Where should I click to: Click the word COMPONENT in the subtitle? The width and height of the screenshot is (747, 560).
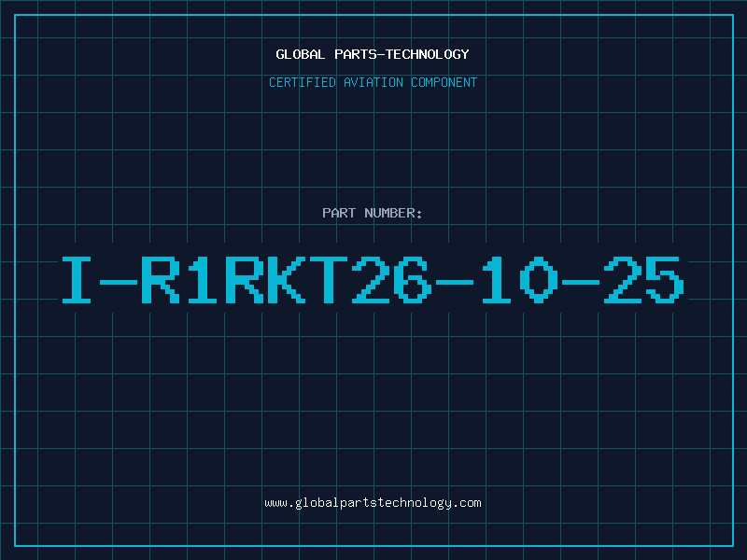click(x=443, y=82)
